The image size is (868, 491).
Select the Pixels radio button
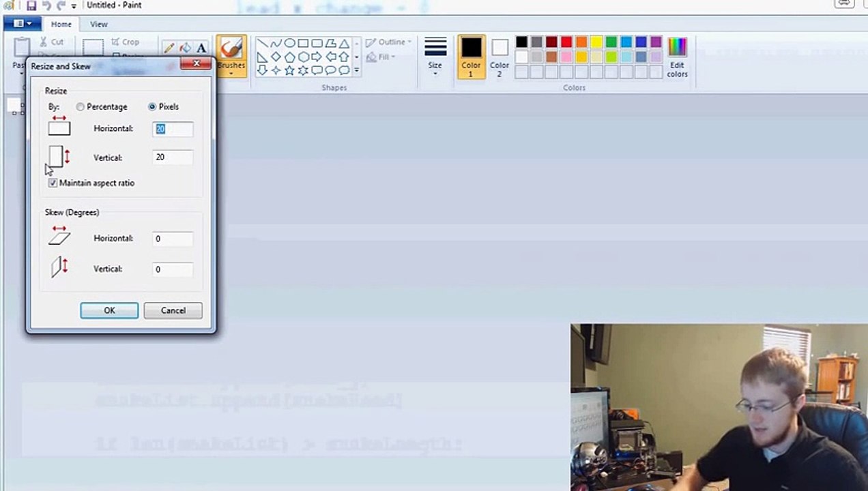[x=152, y=107]
